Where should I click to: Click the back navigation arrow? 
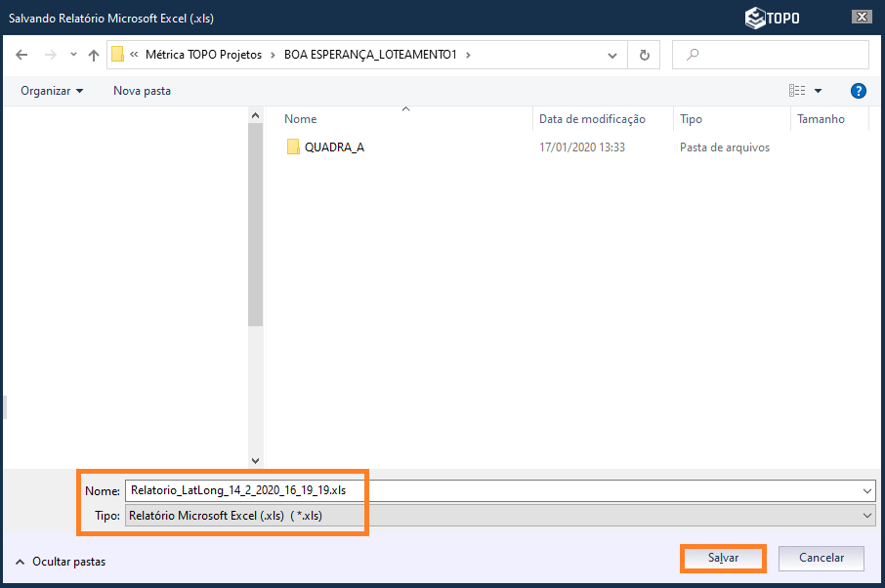coord(21,55)
